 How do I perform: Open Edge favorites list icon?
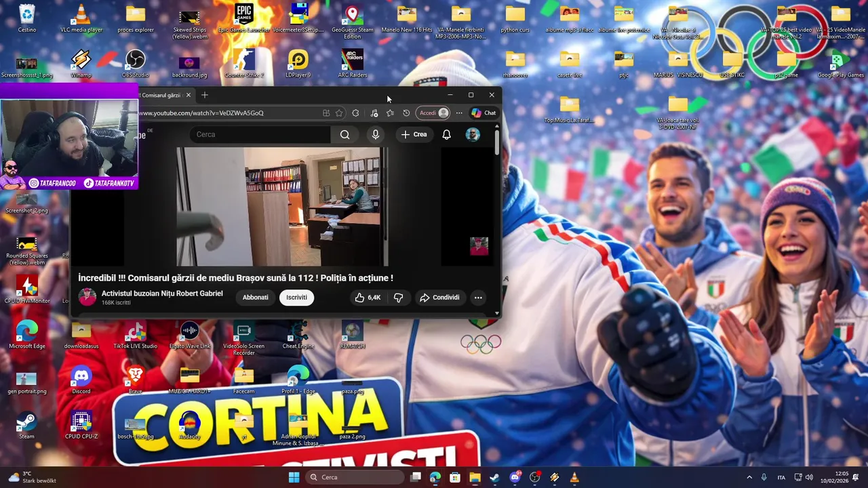point(390,113)
